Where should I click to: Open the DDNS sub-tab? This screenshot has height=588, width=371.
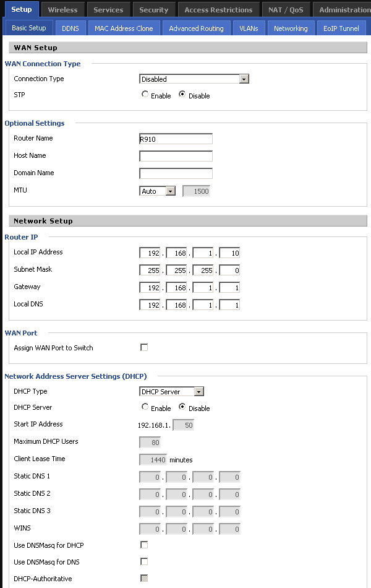point(70,28)
